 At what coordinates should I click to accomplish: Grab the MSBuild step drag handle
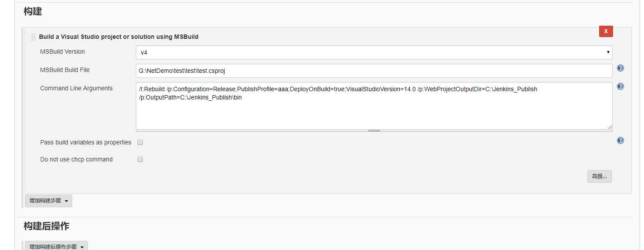[x=33, y=37]
